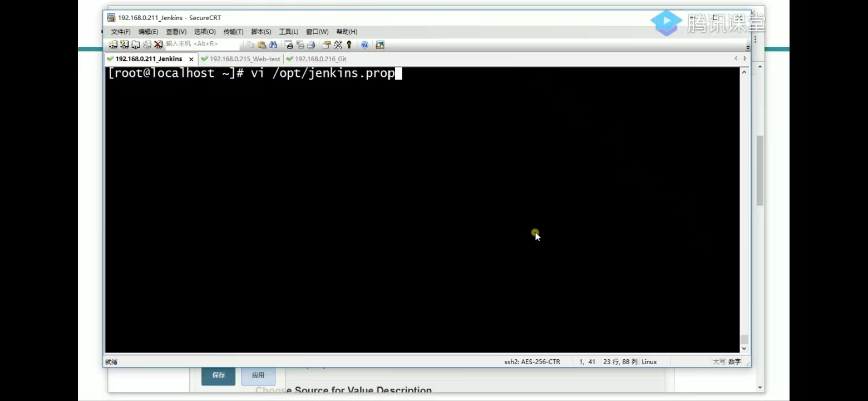
Task: Open the 查看(V) menu
Action: coord(176,32)
